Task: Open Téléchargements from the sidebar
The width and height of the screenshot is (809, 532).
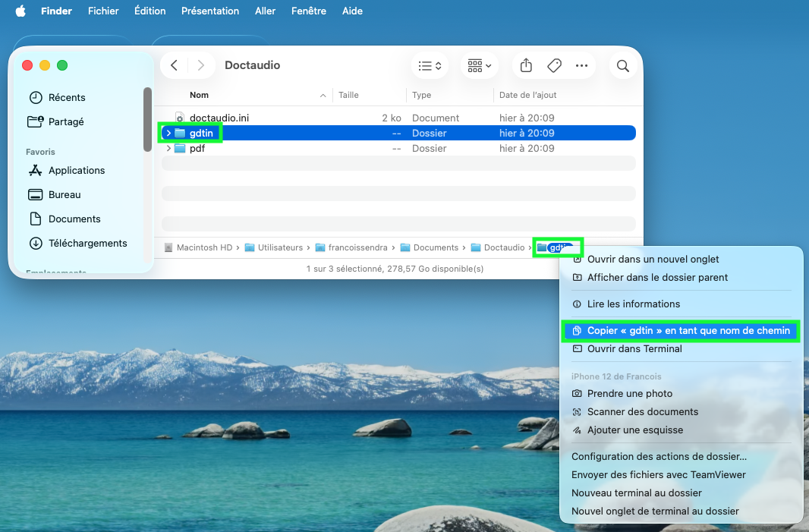Action: [78, 243]
